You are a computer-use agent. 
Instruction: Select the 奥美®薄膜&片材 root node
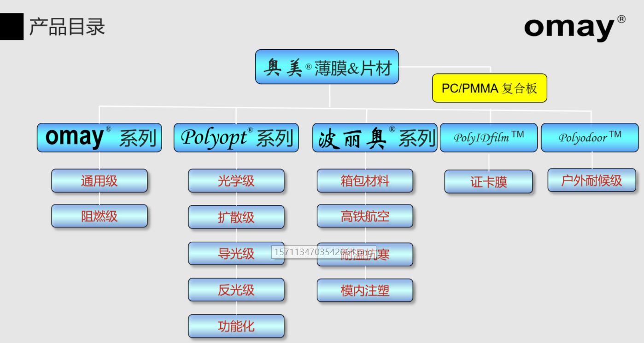tap(327, 67)
